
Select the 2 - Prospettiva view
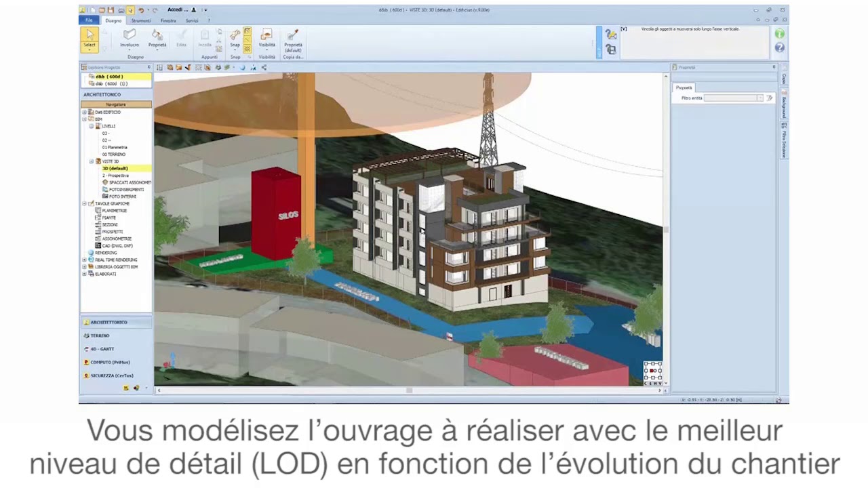pos(115,176)
